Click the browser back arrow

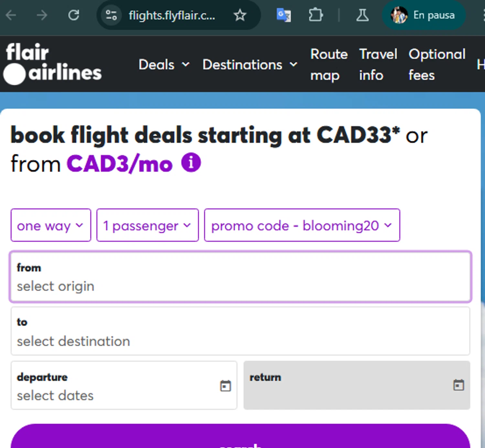[11, 15]
